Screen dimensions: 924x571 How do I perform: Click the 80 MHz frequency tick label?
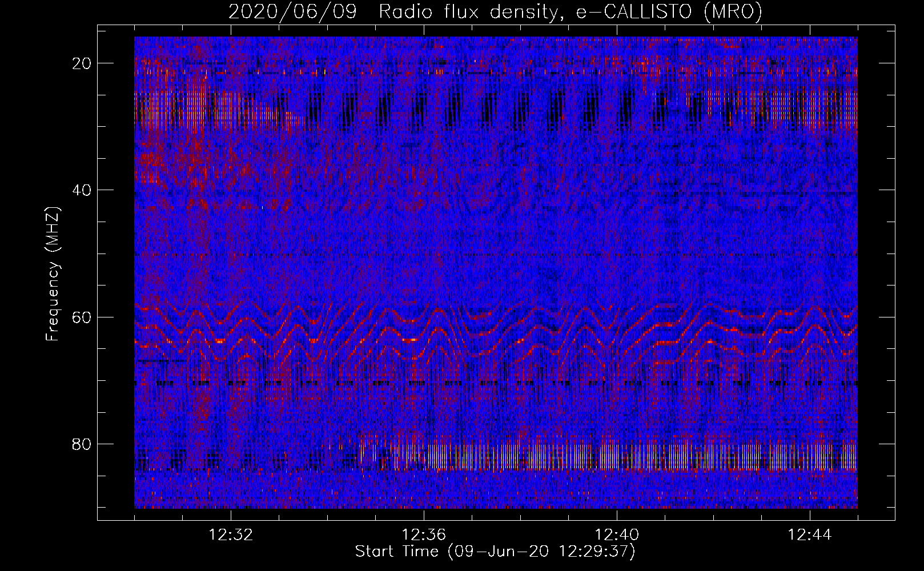pos(82,444)
